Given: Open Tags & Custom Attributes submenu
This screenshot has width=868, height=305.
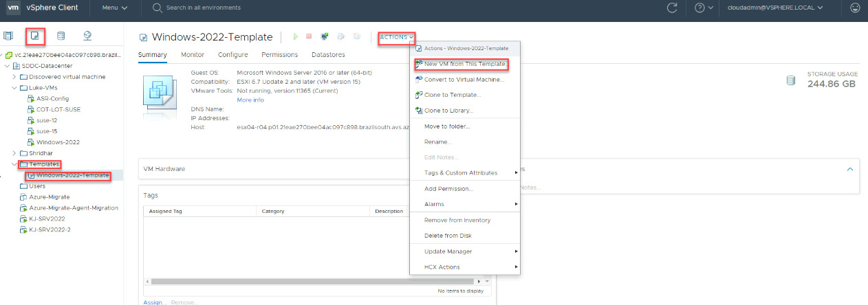Looking at the screenshot, I should click(465, 173).
